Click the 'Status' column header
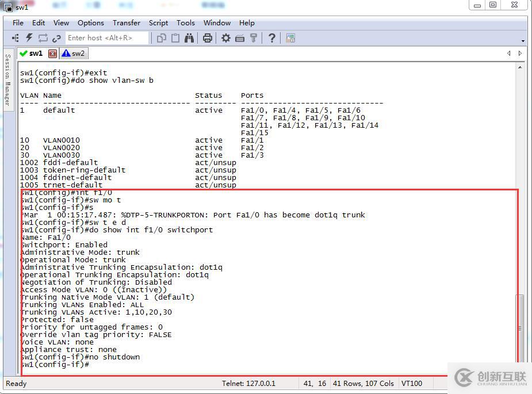The width and height of the screenshot is (532, 394). (208, 95)
